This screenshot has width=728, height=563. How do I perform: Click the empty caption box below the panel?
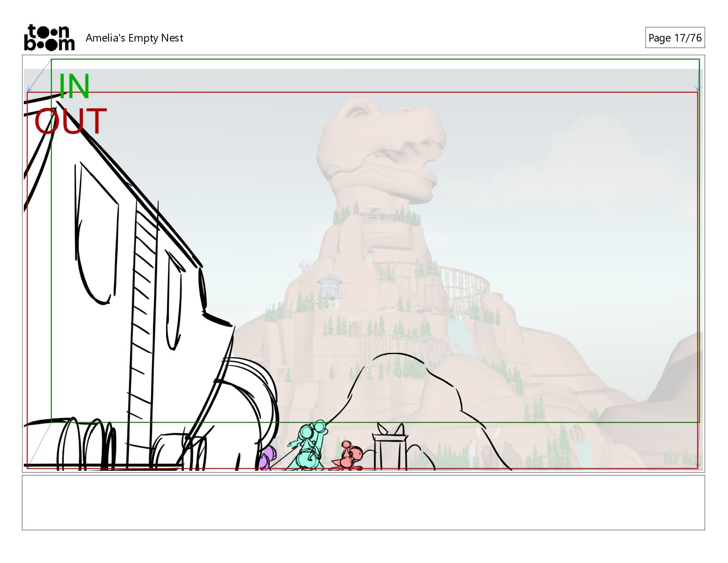tap(363, 503)
